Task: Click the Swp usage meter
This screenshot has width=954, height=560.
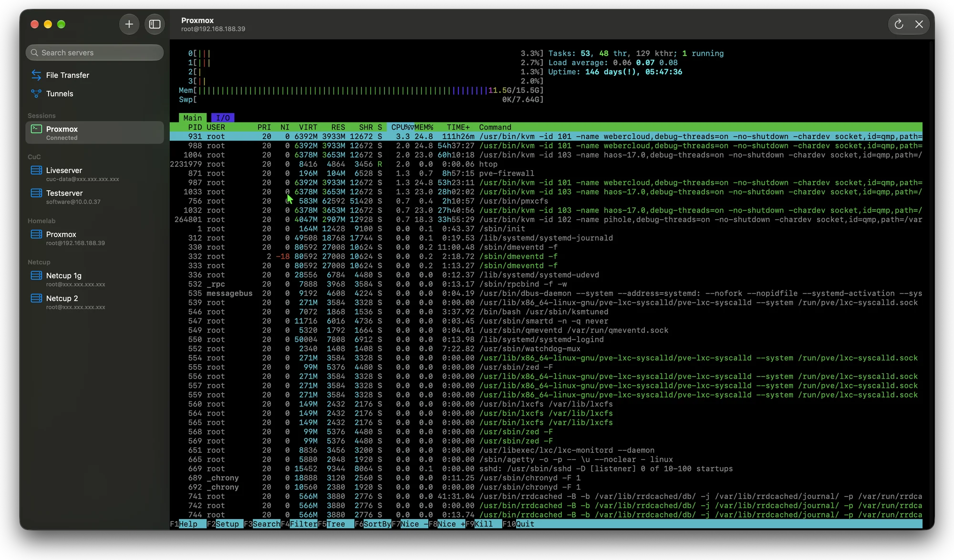Action: (361, 100)
